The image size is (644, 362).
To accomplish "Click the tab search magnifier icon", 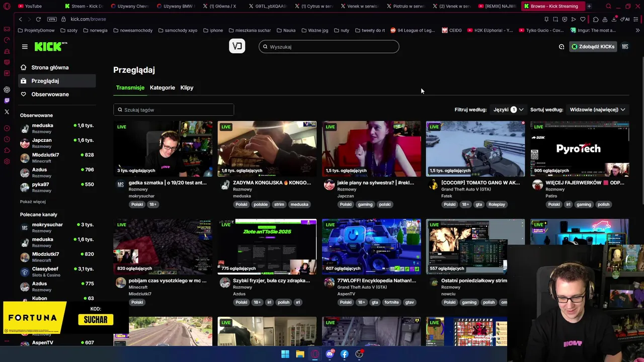I will (608, 6).
